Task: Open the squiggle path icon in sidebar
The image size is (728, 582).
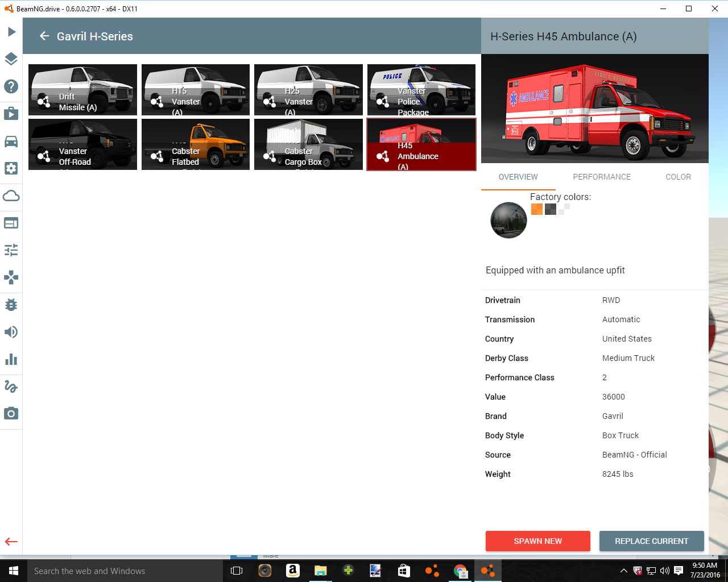Action: tap(11, 386)
